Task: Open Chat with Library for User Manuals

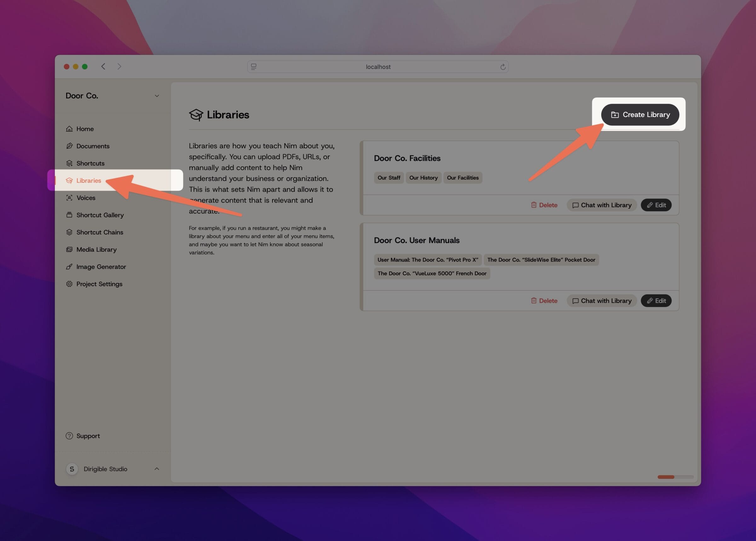Action: tap(602, 300)
